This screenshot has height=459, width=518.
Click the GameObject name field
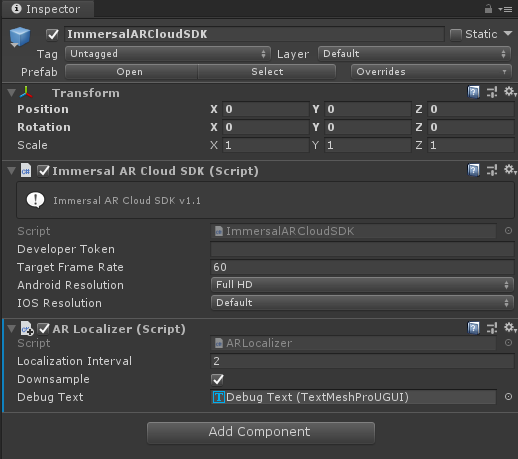coord(254,34)
